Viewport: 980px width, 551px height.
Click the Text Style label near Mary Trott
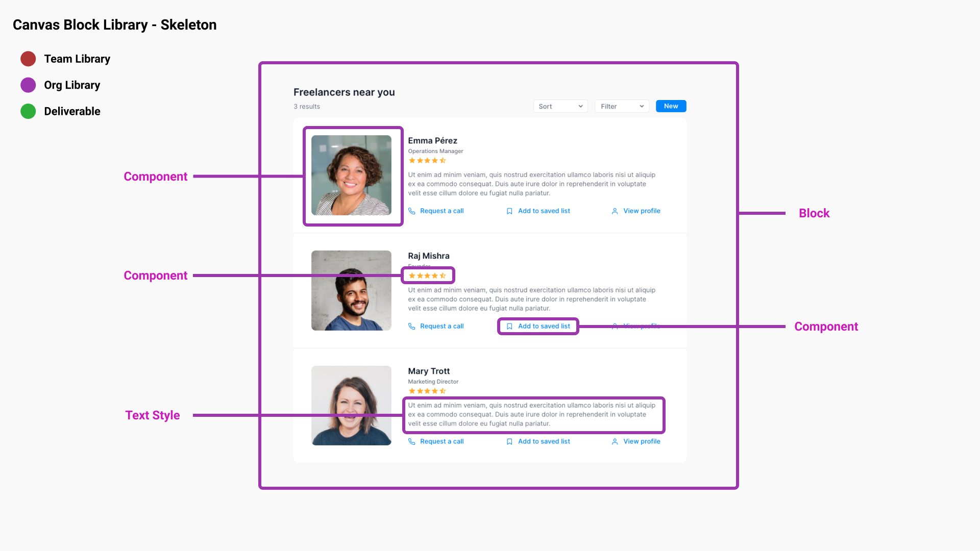coord(152,415)
